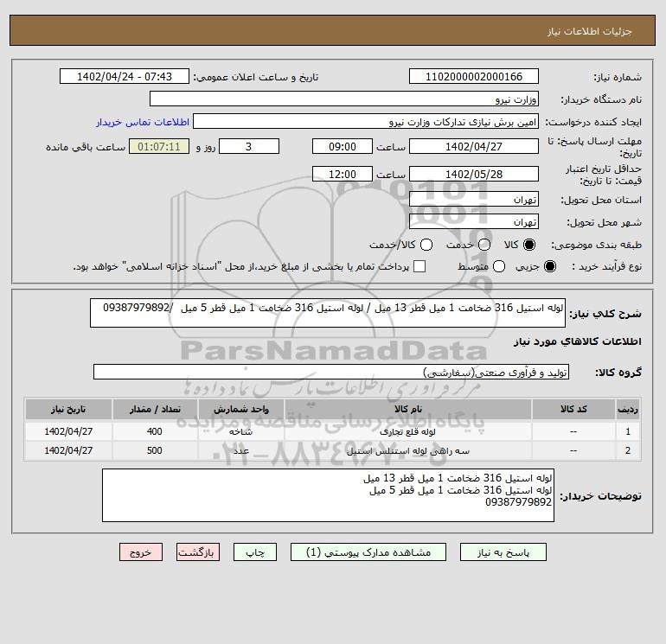
Task: Select the کالا radio button
Action: [529, 245]
